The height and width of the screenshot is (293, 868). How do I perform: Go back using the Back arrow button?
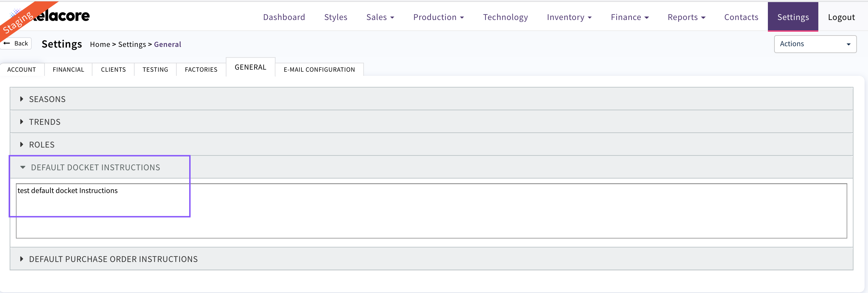16,43
